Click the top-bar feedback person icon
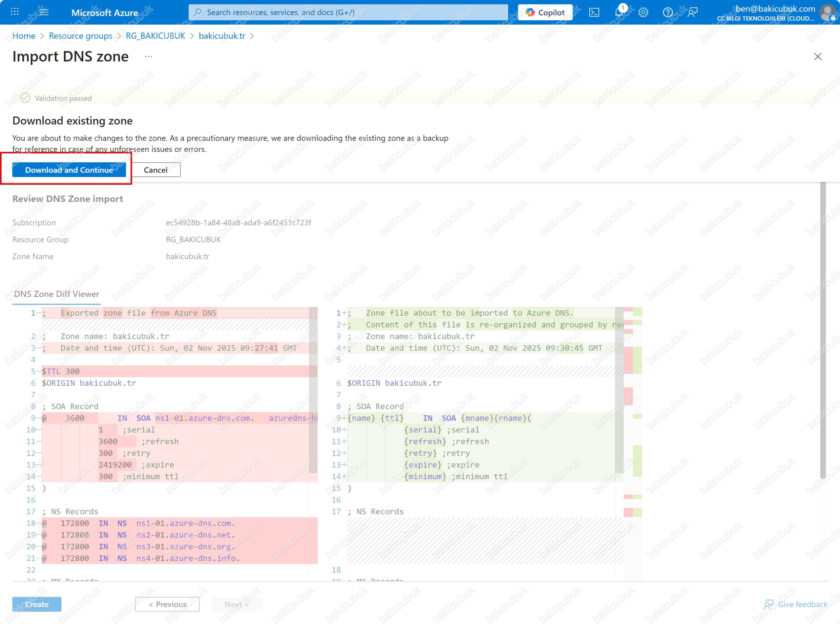840x624 pixels. (x=692, y=12)
